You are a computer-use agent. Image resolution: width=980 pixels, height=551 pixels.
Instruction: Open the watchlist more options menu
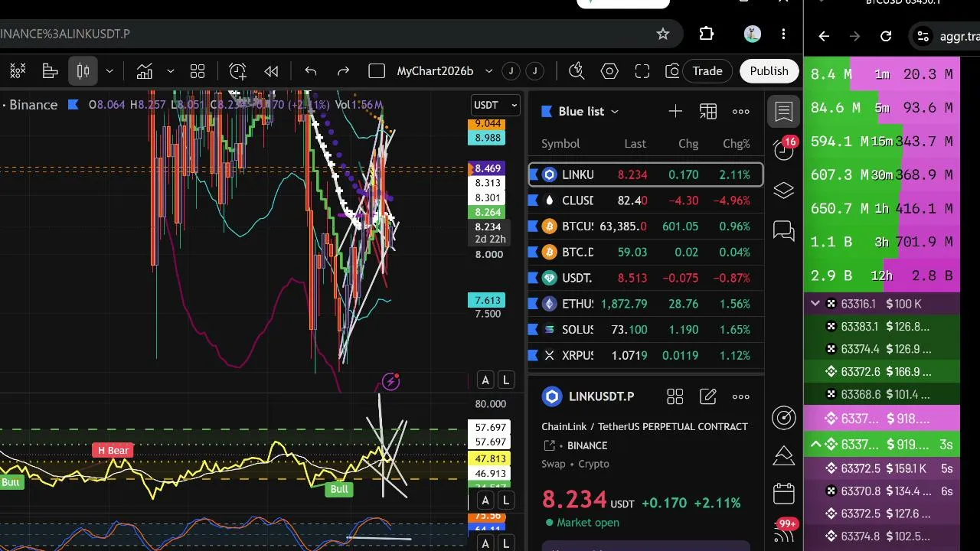741,112
